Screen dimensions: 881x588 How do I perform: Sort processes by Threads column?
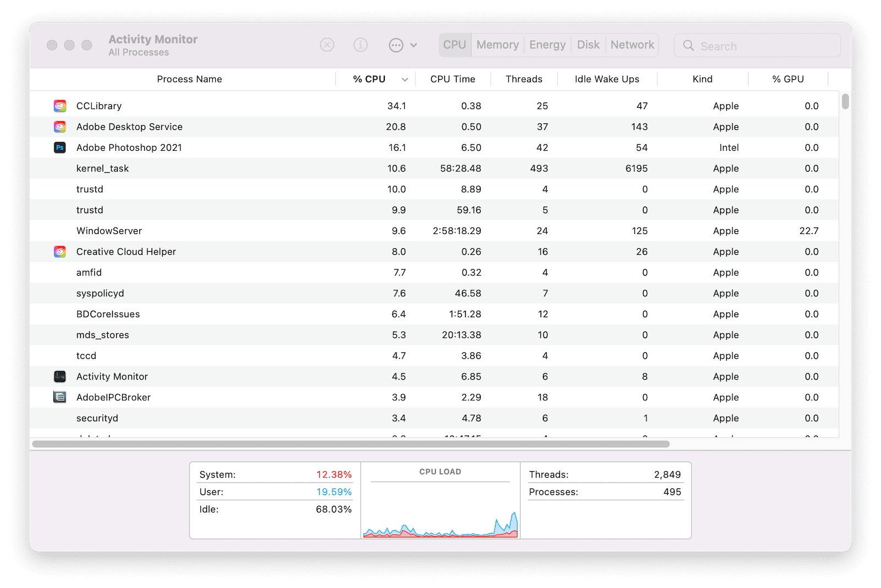[523, 79]
